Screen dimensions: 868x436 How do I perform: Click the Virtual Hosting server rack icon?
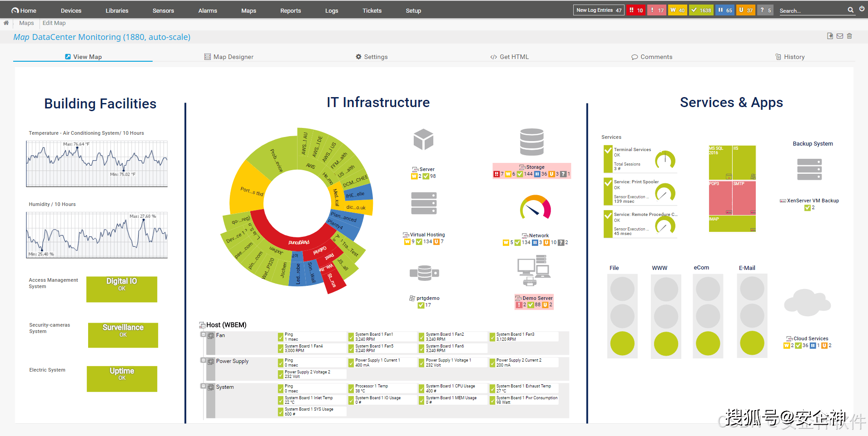pos(424,203)
